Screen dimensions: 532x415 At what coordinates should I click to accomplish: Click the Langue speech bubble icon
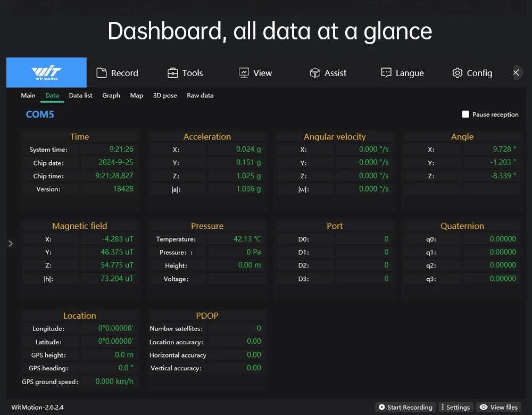click(x=386, y=73)
